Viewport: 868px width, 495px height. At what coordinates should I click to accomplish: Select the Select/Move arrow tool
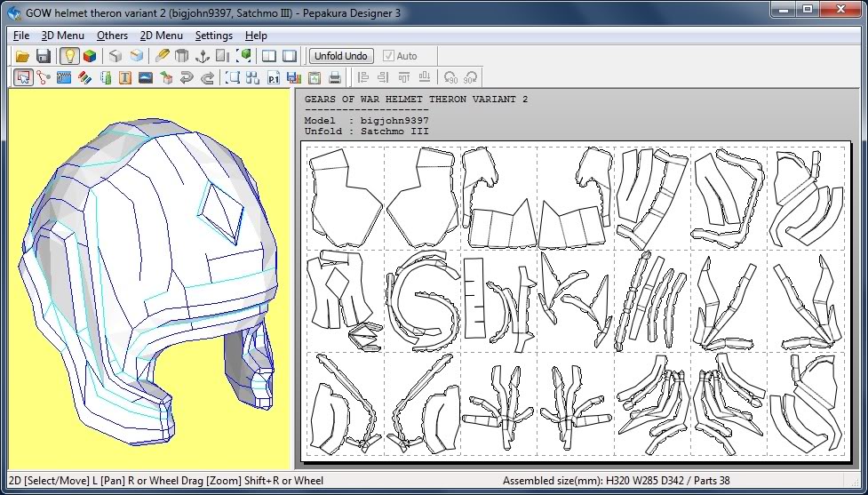tap(23, 77)
